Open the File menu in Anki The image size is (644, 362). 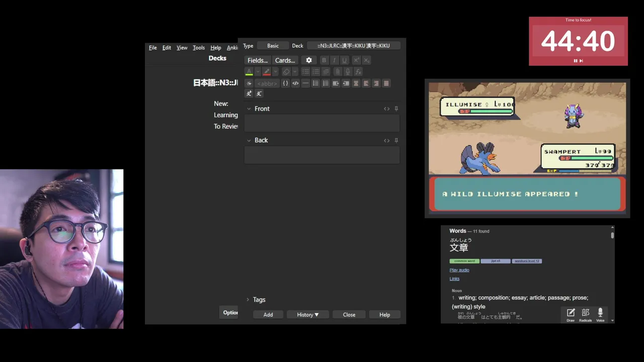pos(153,48)
